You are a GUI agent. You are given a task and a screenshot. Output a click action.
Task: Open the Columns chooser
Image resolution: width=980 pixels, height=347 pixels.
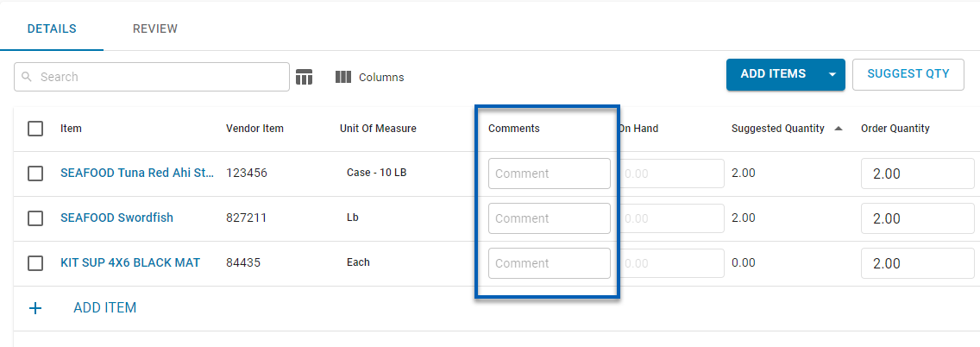369,77
